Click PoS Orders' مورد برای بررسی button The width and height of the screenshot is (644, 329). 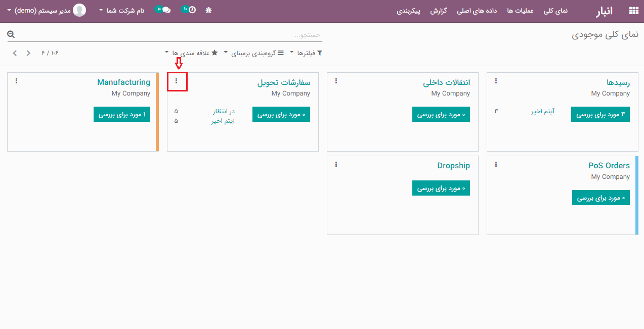[x=601, y=198]
